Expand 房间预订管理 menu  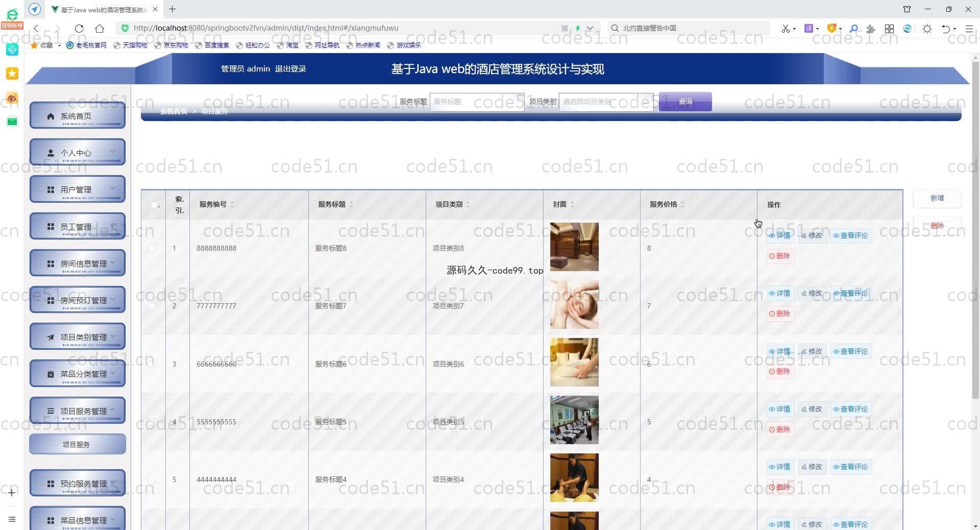[78, 300]
